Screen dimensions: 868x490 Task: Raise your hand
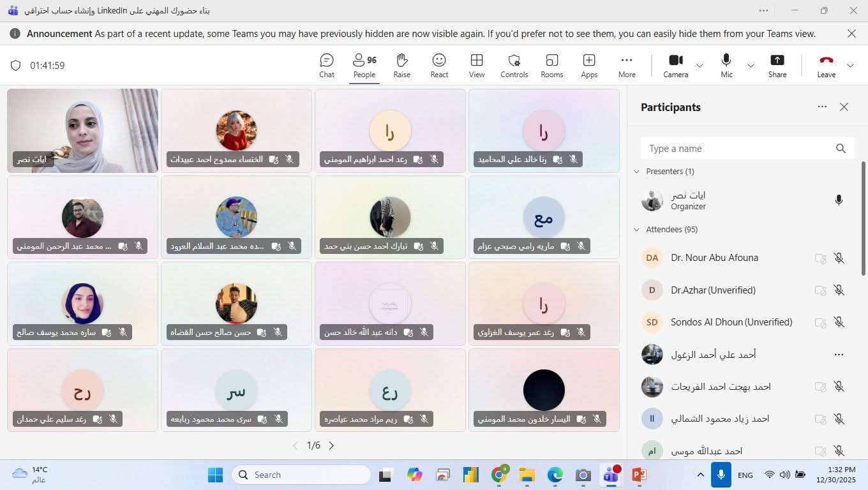401,64
